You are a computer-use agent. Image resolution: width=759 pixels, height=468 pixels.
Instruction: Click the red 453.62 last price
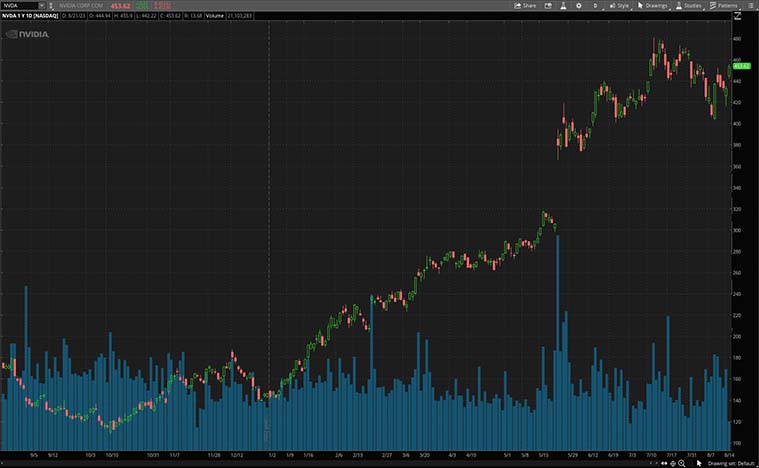point(121,6)
